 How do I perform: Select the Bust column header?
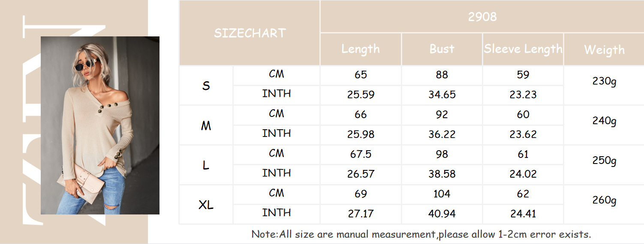tap(442, 49)
